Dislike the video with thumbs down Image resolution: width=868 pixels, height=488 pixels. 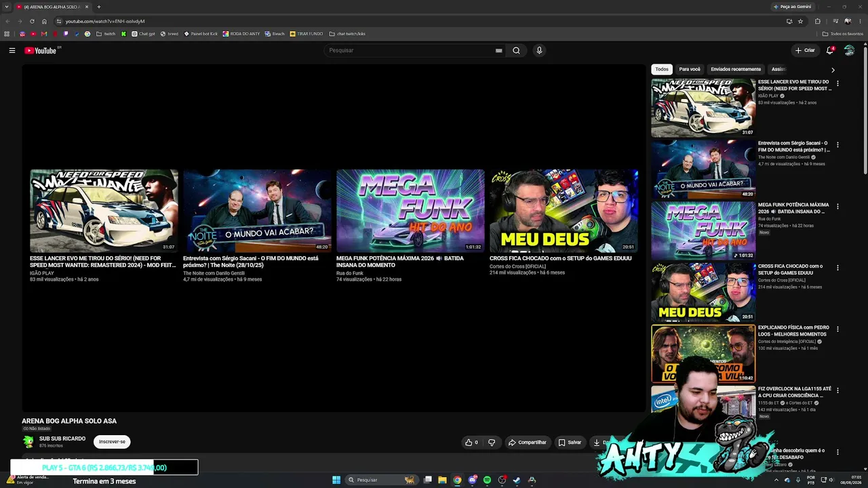(492, 442)
